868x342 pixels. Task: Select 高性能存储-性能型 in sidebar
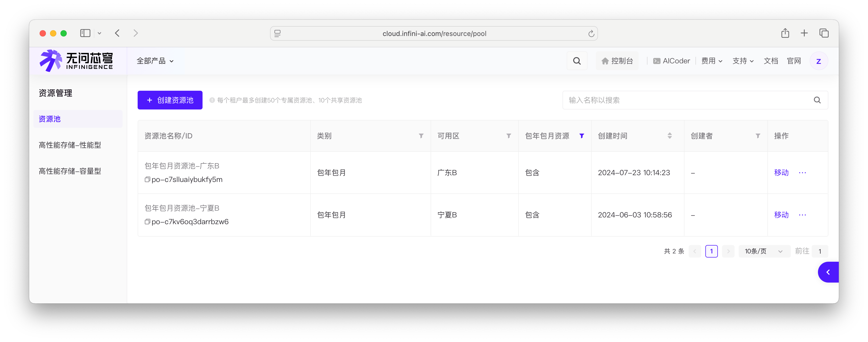[70, 145]
